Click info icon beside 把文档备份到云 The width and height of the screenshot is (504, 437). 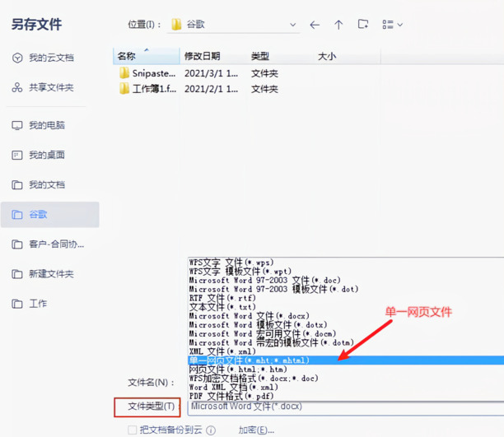(211, 430)
